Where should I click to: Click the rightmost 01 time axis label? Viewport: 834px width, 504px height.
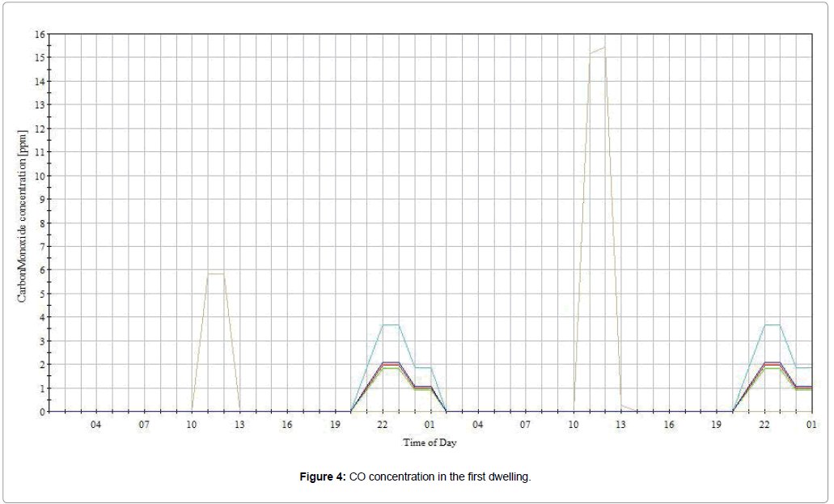(x=811, y=425)
